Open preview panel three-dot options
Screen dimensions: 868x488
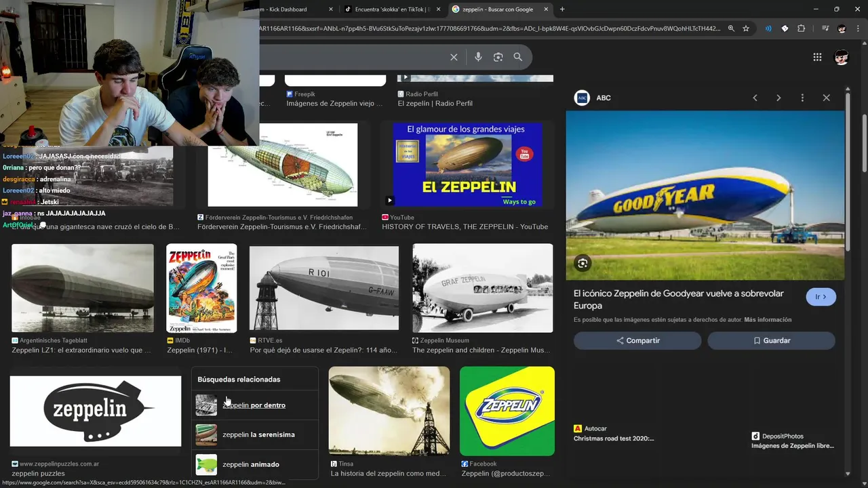(x=802, y=98)
